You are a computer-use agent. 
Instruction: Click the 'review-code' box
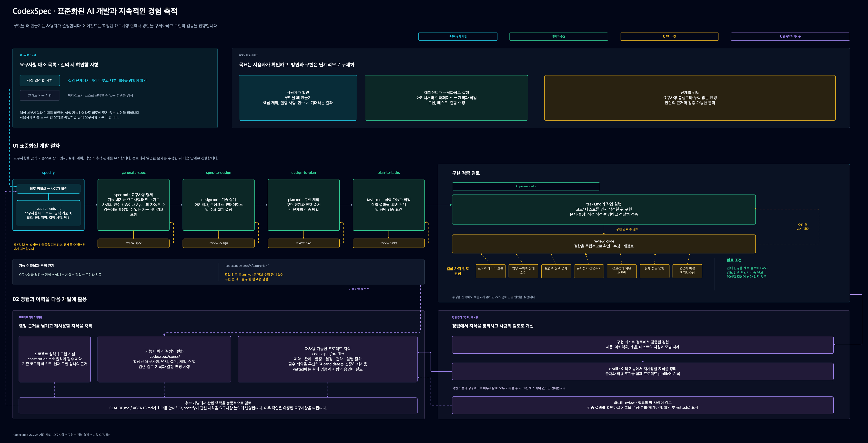point(604,244)
